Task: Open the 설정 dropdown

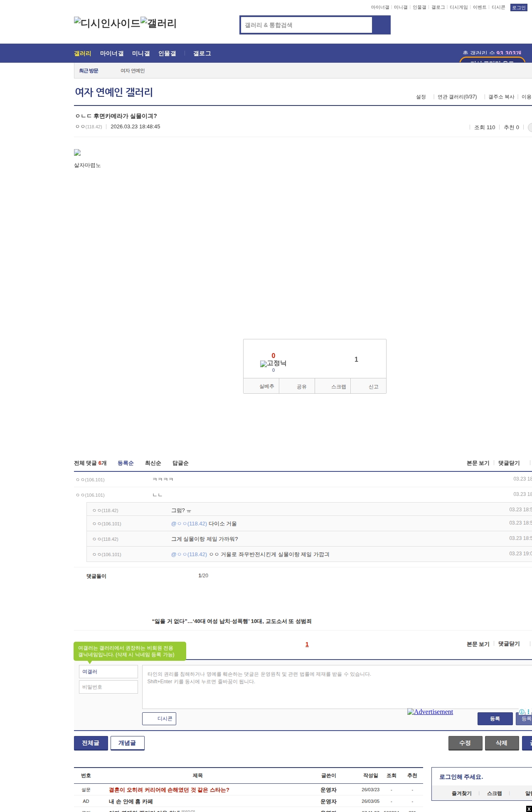Action: point(421,97)
